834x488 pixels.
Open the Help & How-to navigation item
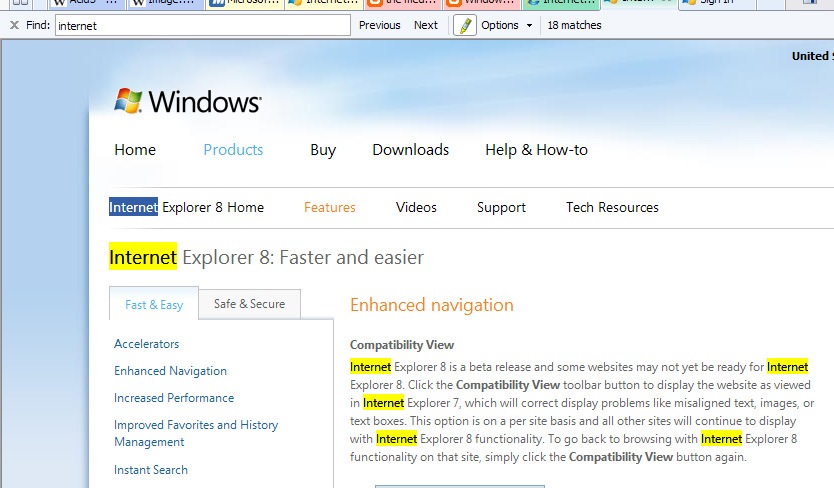coord(536,150)
